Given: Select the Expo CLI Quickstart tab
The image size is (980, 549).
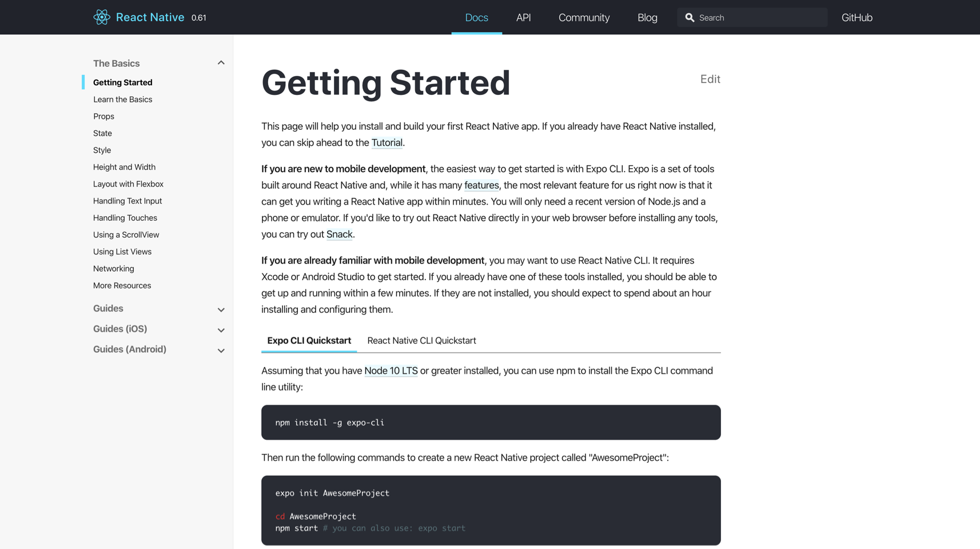Looking at the screenshot, I should 309,340.
